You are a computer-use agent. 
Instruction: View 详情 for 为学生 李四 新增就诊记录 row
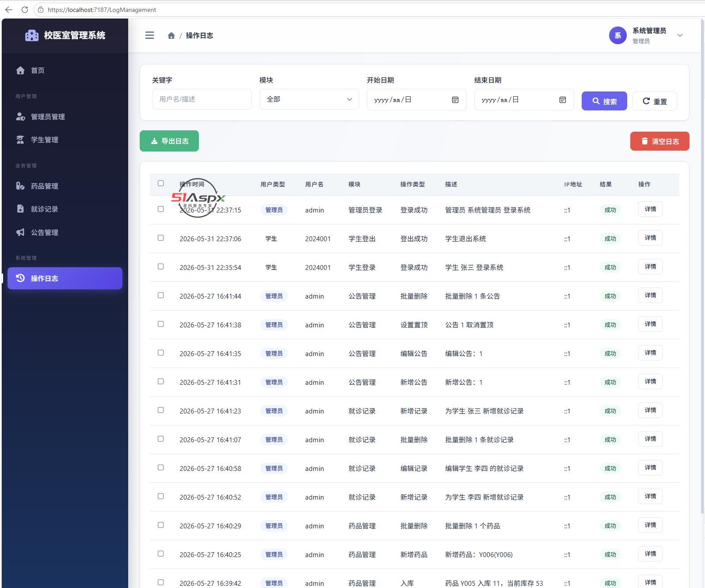point(650,497)
